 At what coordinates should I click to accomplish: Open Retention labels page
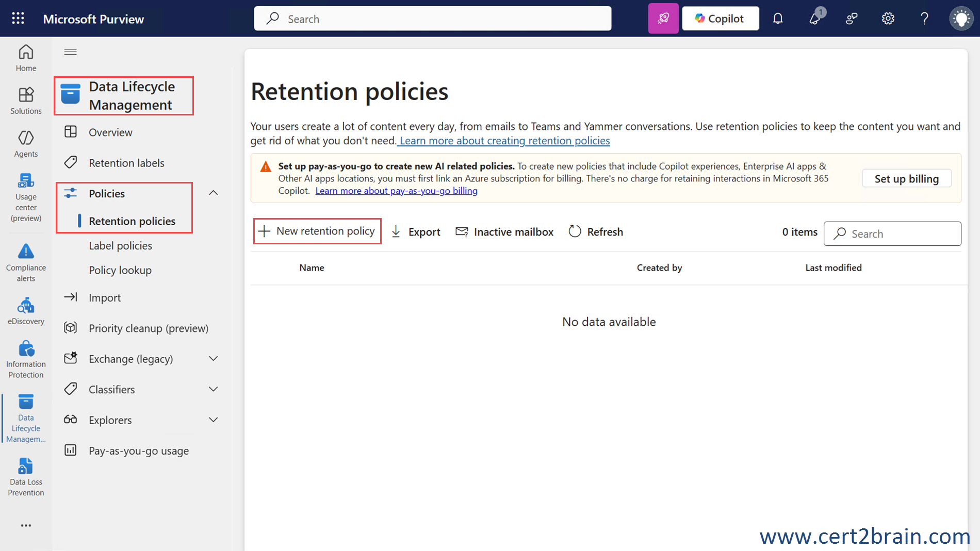(x=126, y=163)
